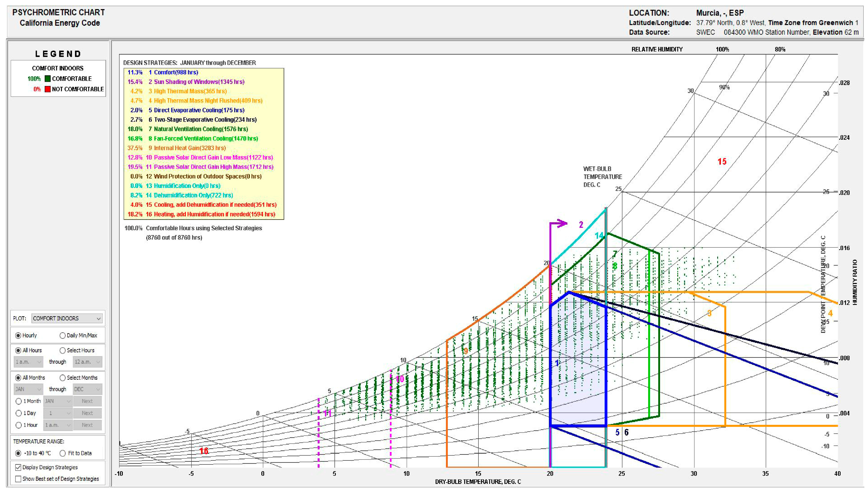This screenshot has height=491, width=868.
Task: Select the Daily Min/Max radio button
Action: [63, 335]
